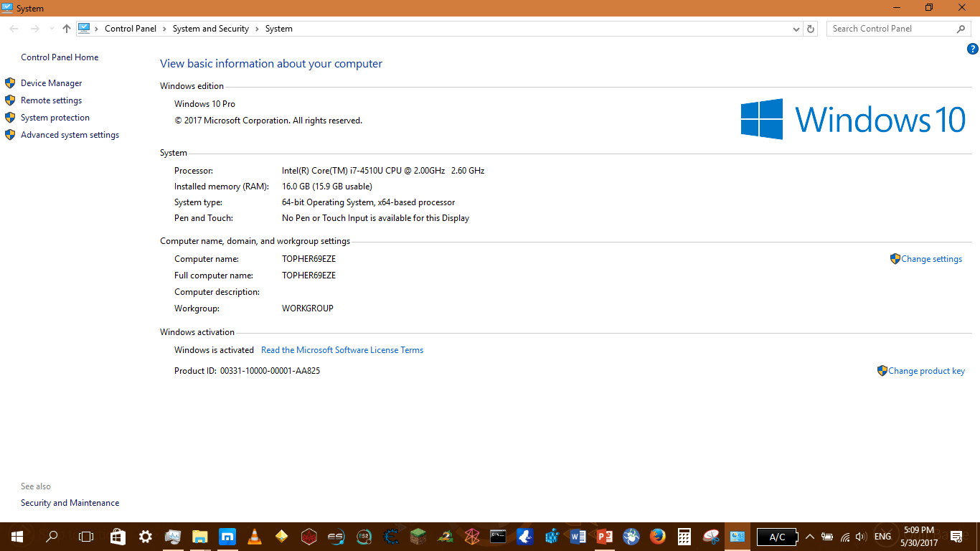980x551 pixels.
Task: Click the clock showing 5:09 PM
Action: click(x=919, y=537)
